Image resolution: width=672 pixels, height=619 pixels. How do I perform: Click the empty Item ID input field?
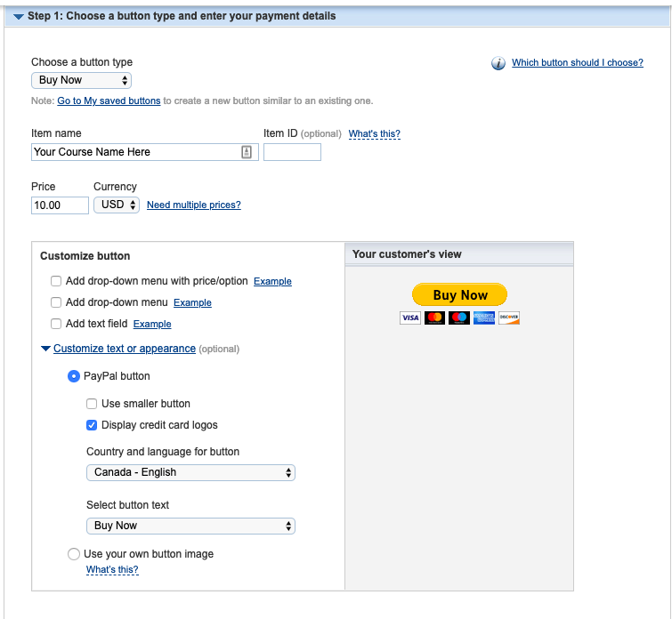point(292,152)
